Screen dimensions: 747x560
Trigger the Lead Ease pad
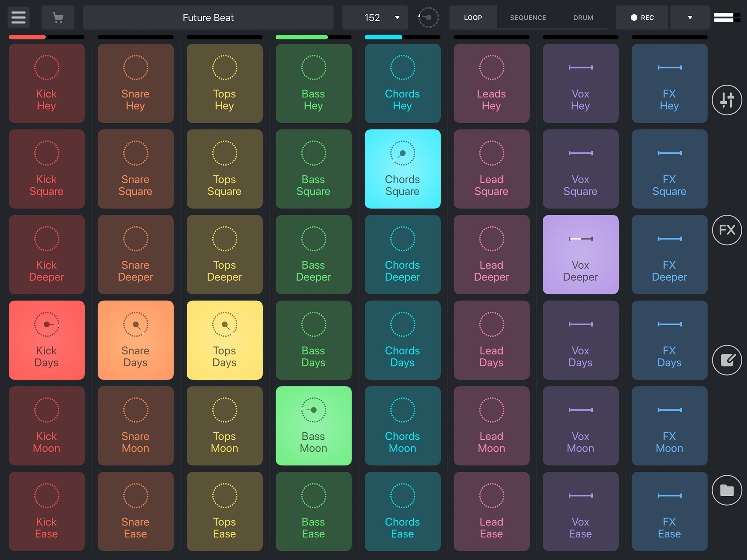pyautogui.click(x=491, y=512)
